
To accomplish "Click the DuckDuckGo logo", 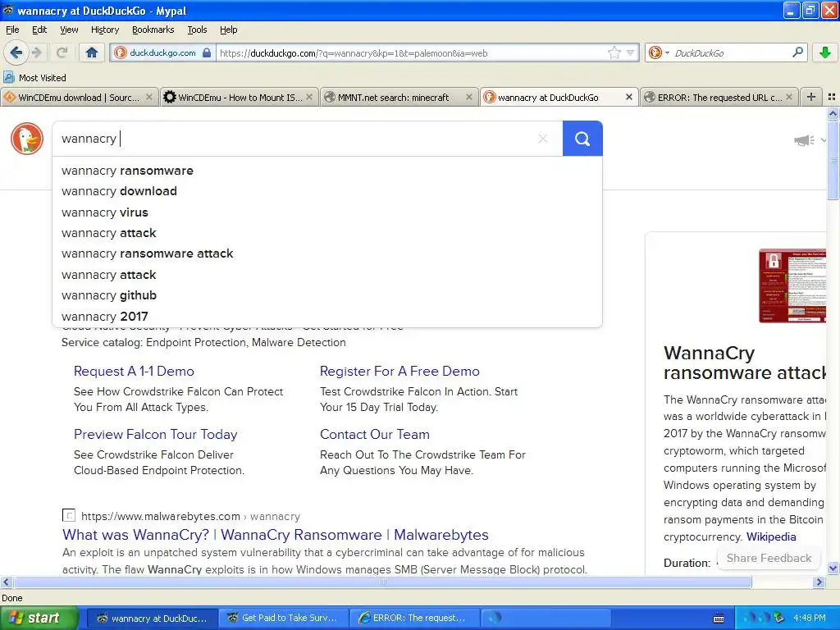I will pyautogui.click(x=27, y=138).
